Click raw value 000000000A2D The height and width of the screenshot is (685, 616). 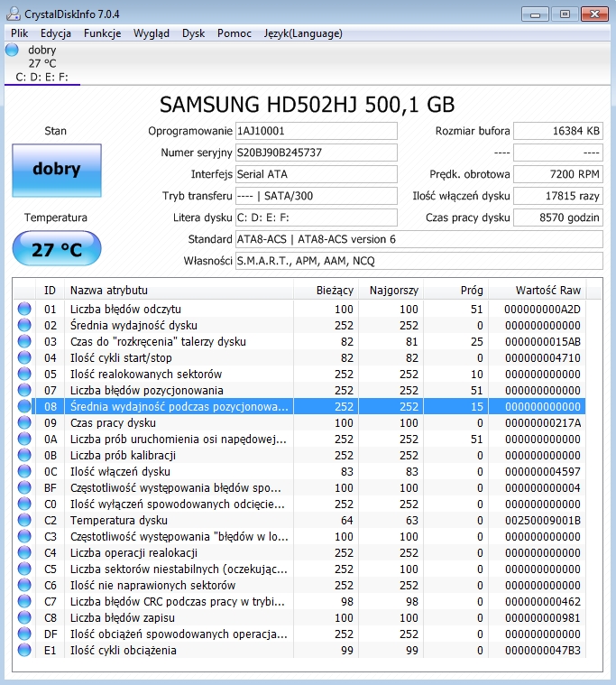[x=542, y=310]
